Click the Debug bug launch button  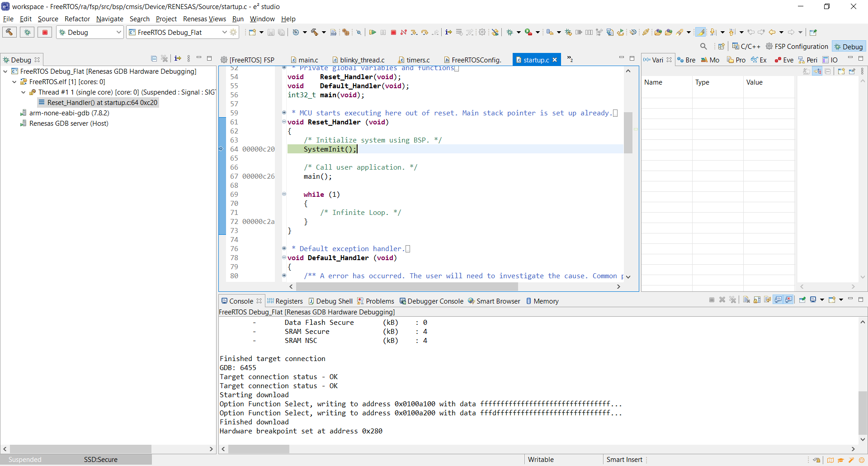pyautogui.click(x=27, y=32)
